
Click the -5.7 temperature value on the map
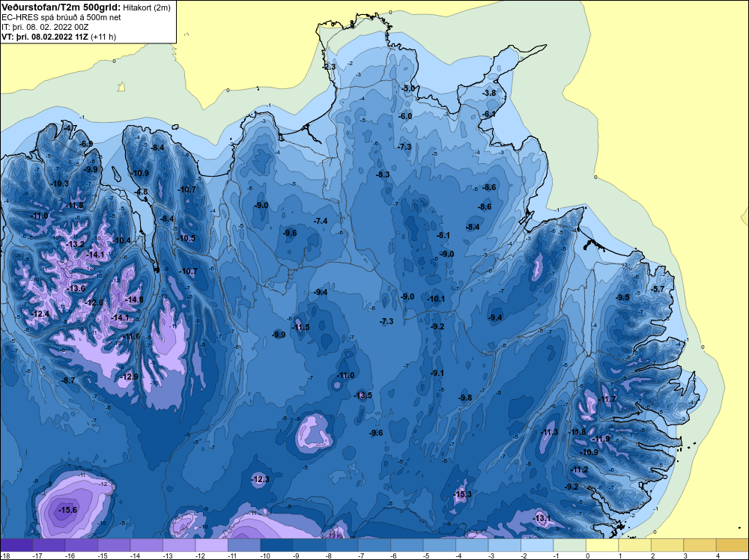[658, 289]
